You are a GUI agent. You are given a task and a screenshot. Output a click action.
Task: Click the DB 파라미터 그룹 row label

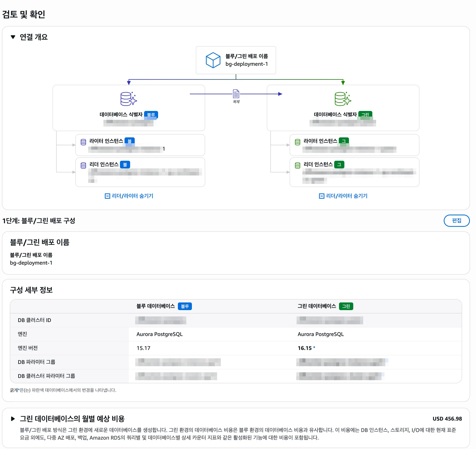click(x=36, y=362)
